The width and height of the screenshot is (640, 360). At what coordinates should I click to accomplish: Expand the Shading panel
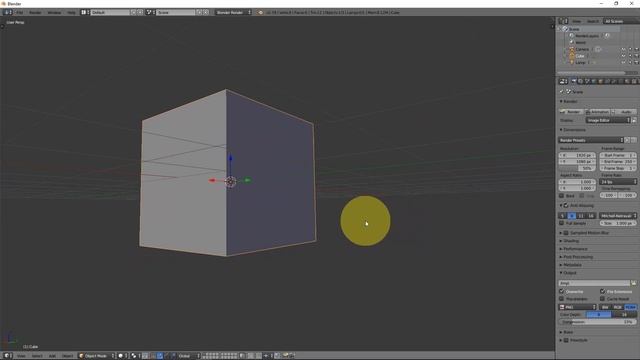tap(570, 241)
